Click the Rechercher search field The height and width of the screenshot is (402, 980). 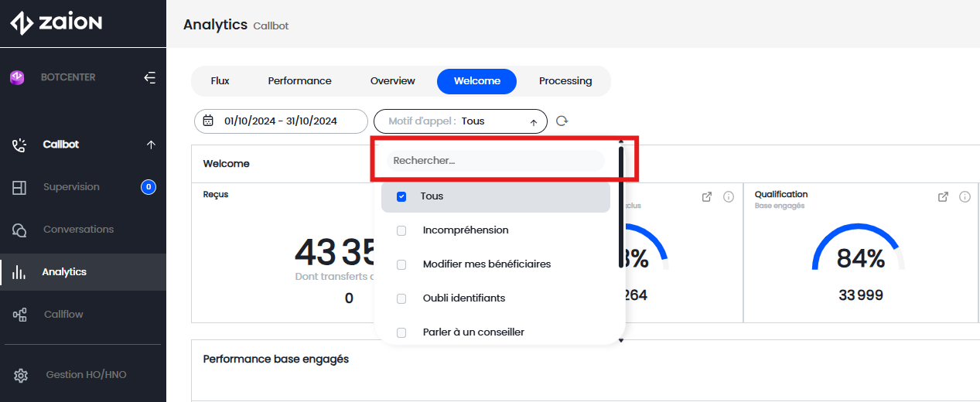pos(495,161)
